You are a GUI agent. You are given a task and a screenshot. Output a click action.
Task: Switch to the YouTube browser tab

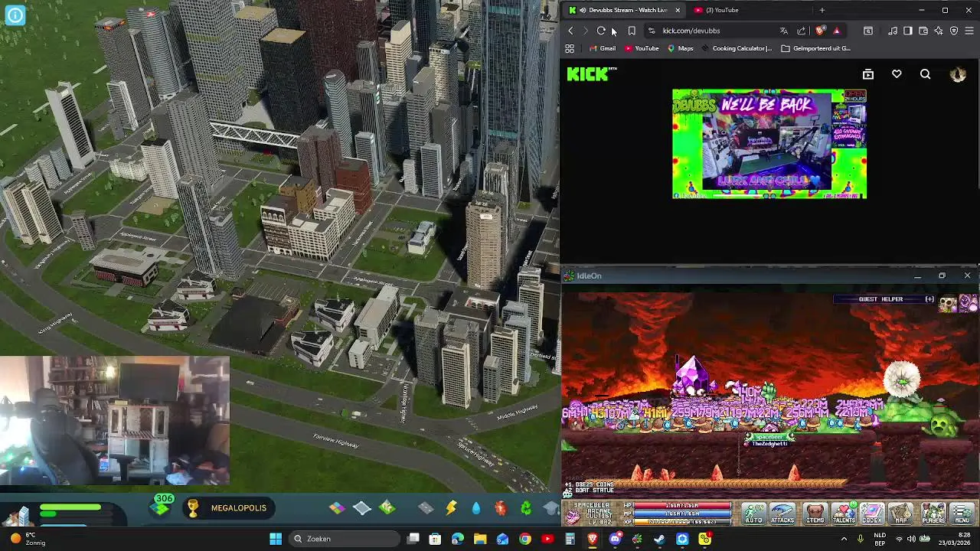click(721, 10)
